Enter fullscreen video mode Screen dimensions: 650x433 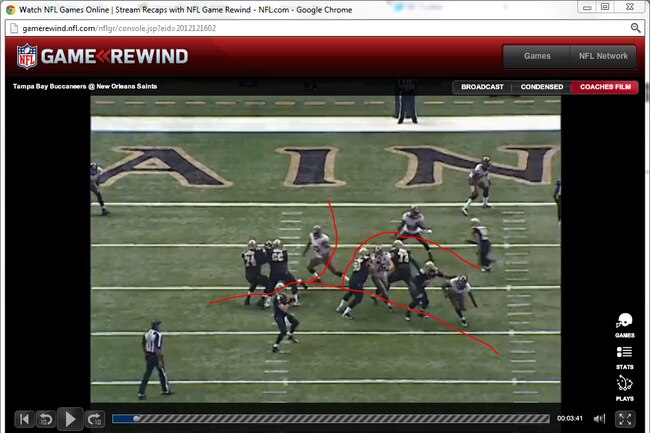pyautogui.click(x=625, y=419)
